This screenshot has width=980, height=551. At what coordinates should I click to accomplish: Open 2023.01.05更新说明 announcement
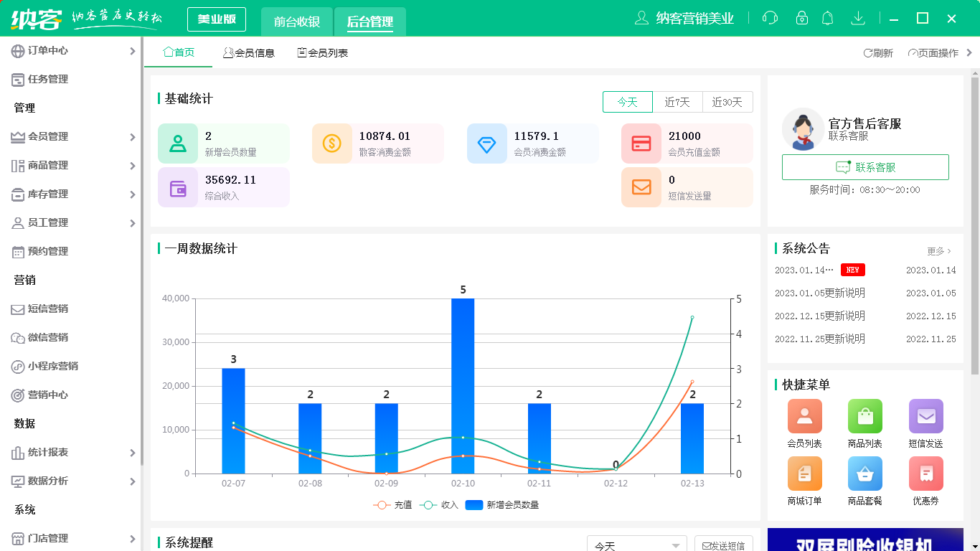click(820, 293)
